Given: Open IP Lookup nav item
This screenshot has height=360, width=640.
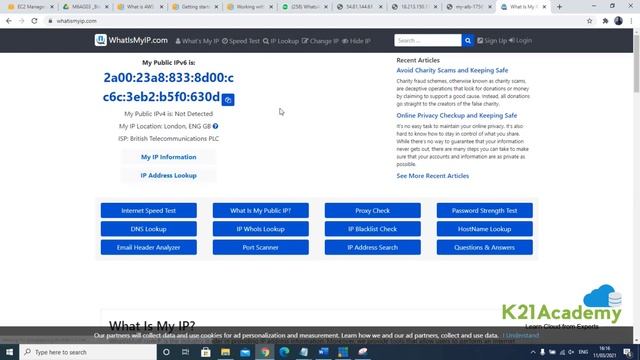Looking at the screenshot, I should [281, 41].
